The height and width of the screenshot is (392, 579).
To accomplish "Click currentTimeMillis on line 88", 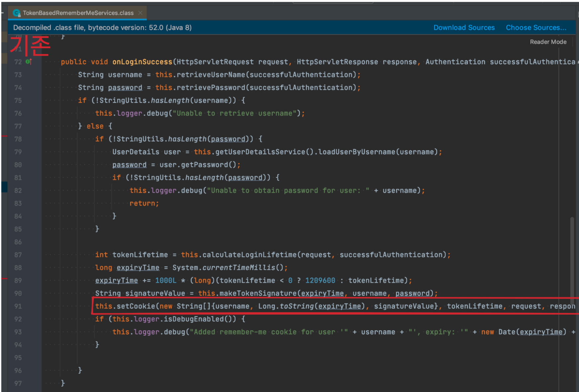I will tap(238, 268).
